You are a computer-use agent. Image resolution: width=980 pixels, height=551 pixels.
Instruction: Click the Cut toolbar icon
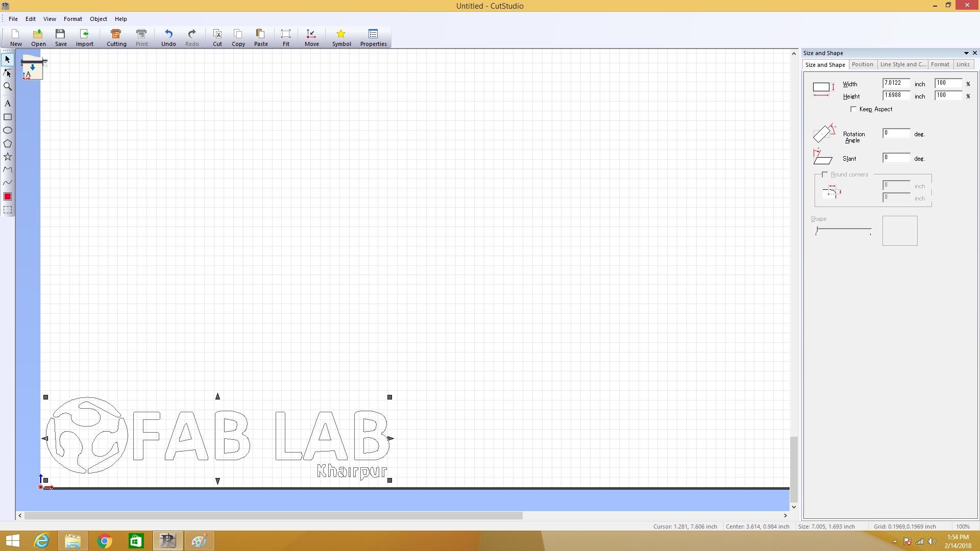coord(217,37)
